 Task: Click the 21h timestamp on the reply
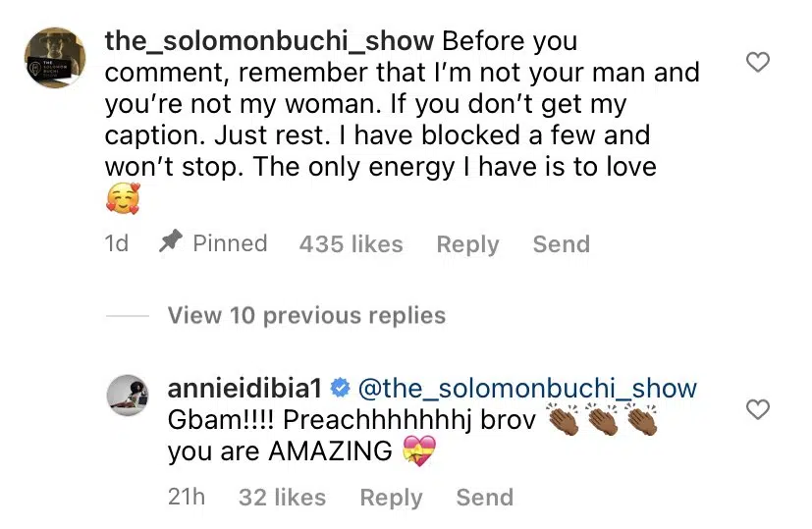point(187,498)
